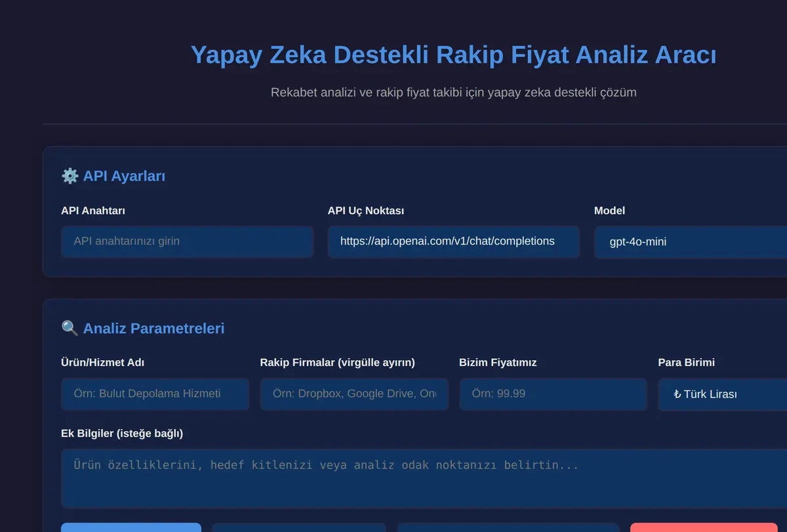Image resolution: width=787 pixels, height=532 pixels.
Task: Click the Ek Bilgiler text area
Action: pos(424,478)
